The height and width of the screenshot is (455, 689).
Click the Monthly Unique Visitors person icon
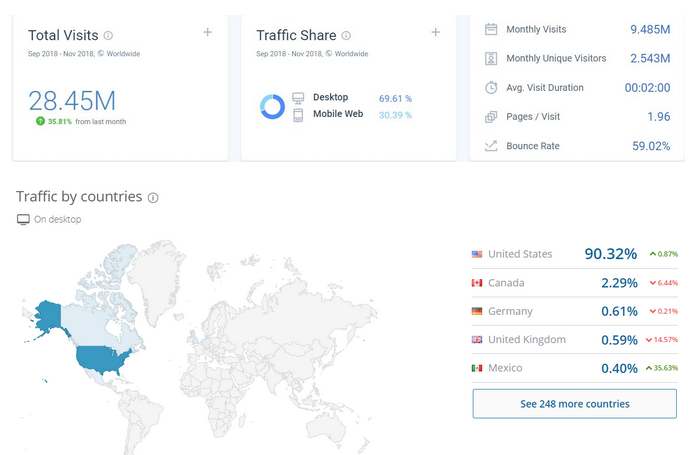click(491, 58)
